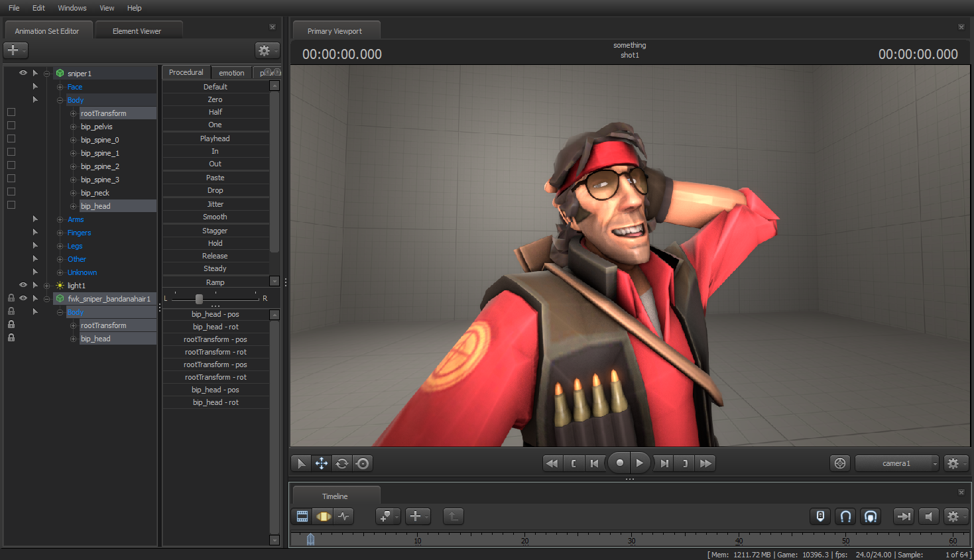This screenshot has height=560, width=974.
Task: Toggle the lock playhead to frame icon
Action: click(820, 516)
